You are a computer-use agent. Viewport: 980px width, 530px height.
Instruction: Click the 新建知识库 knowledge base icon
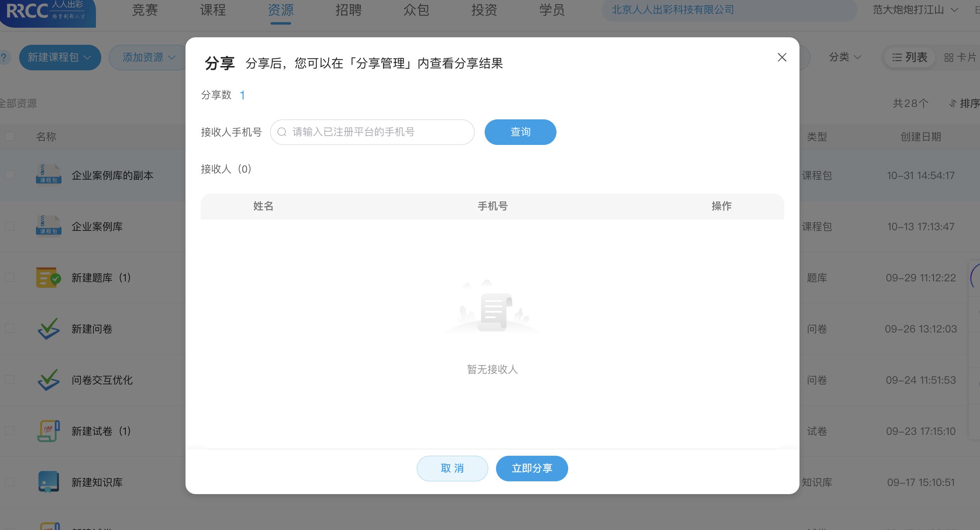tap(48, 482)
